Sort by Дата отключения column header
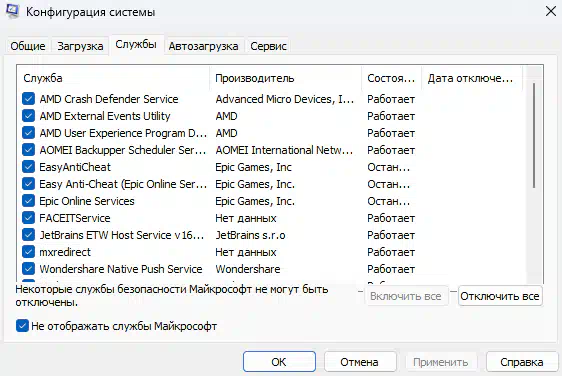This screenshot has width=562, height=376. click(472, 78)
